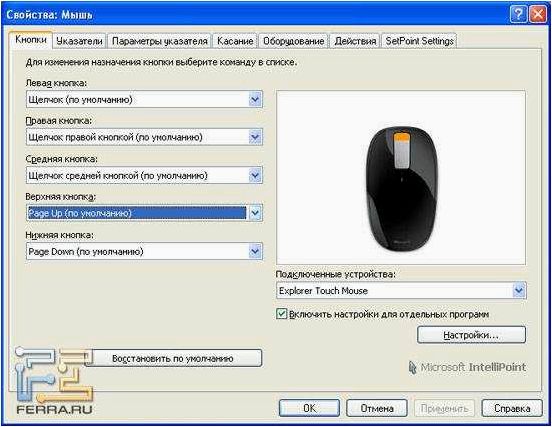This screenshot has width=552, height=427.
Task: Expand the Нижняя кнопка dropdown
Action: coord(255,251)
